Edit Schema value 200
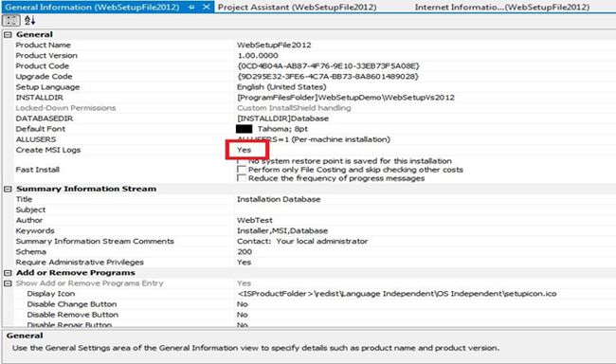 [x=245, y=251]
